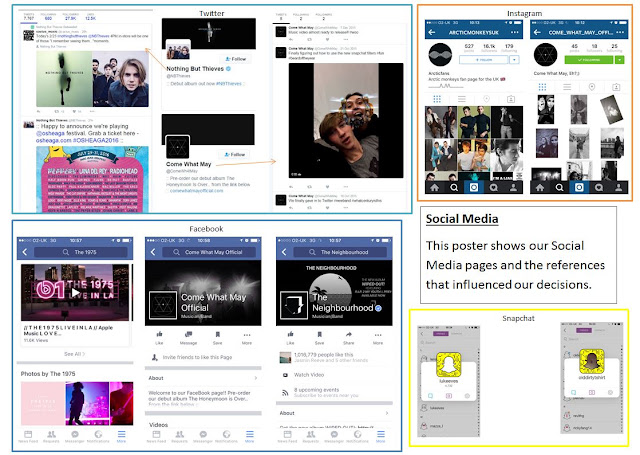This screenshot has height=455, width=640.
Task: Play The 1975 Live in LA video
Action: [x=75, y=292]
